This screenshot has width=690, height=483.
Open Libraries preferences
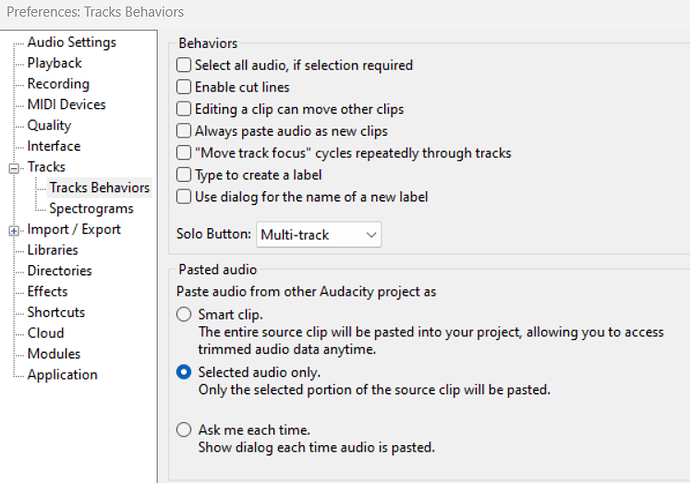coord(52,250)
